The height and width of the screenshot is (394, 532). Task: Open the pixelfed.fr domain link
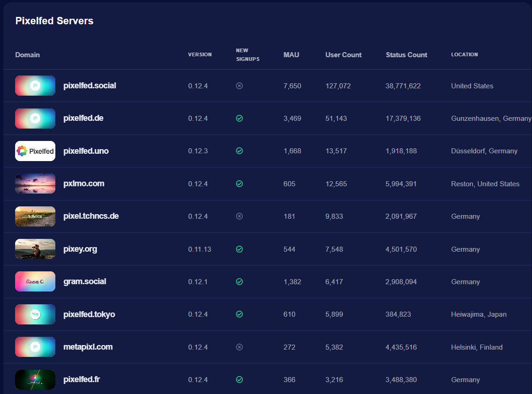[82, 379]
